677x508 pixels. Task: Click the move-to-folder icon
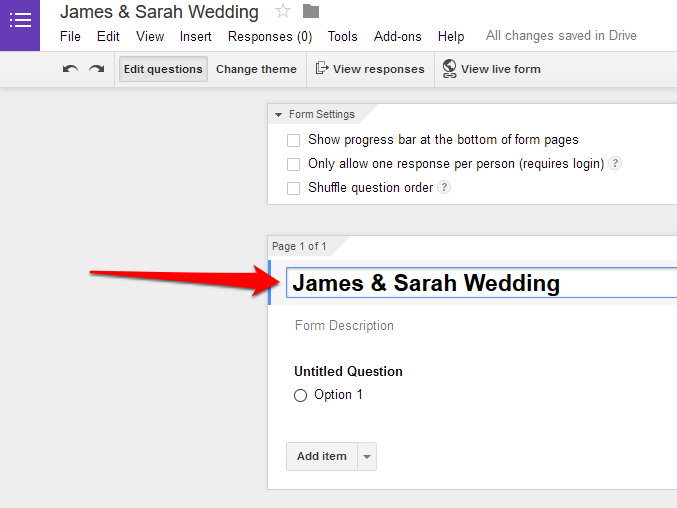point(311,11)
